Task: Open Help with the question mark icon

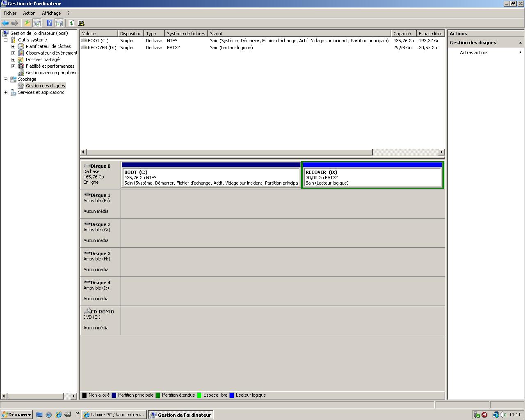Action: coord(49,23)
